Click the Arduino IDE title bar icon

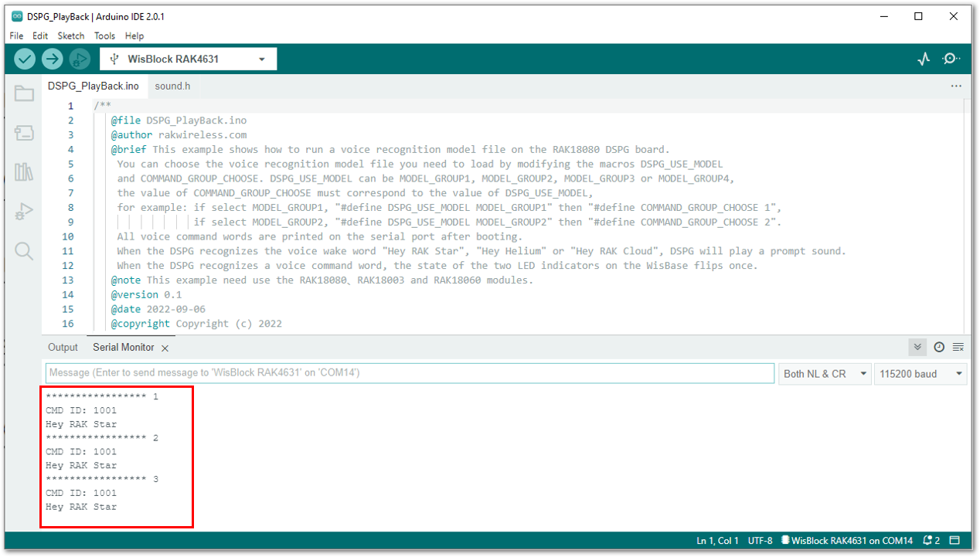pos(17,16)
